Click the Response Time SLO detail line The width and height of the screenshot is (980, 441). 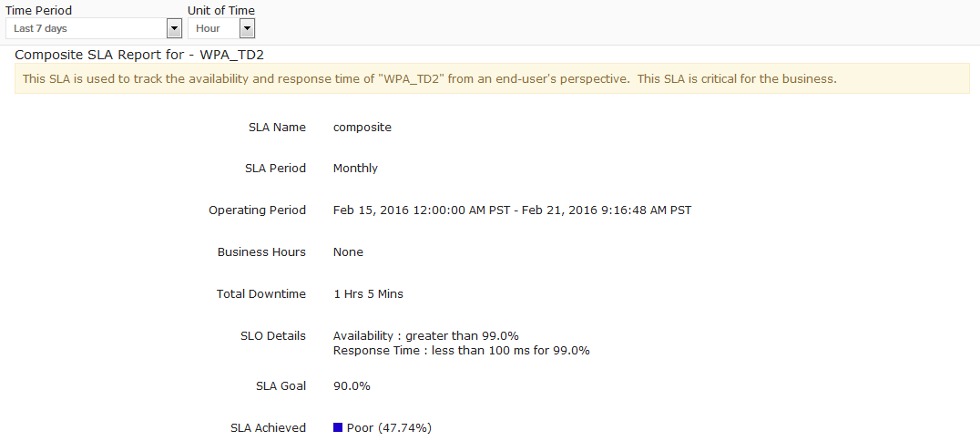(461, 351)
